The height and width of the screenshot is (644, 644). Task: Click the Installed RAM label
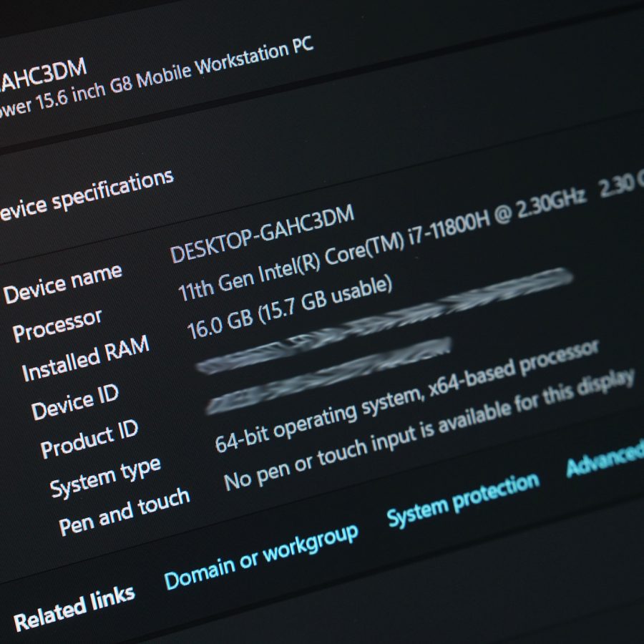tap(85, 358)
